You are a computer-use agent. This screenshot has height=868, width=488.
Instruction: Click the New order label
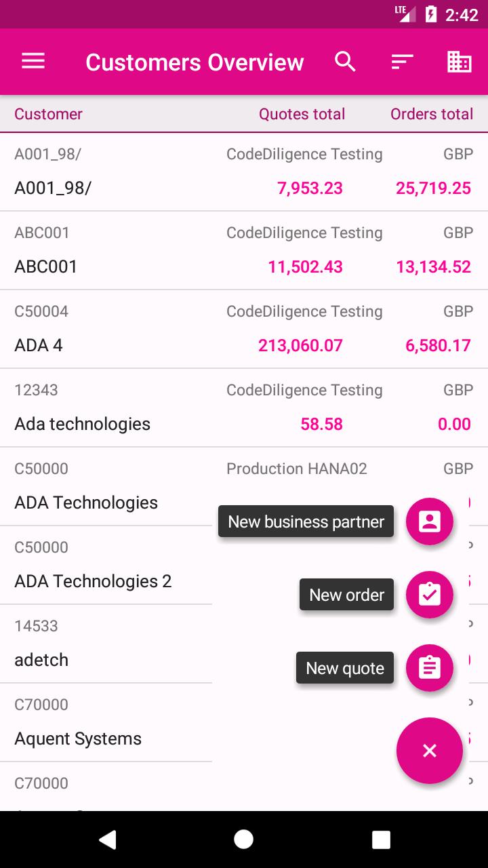(x=346, y=595)
